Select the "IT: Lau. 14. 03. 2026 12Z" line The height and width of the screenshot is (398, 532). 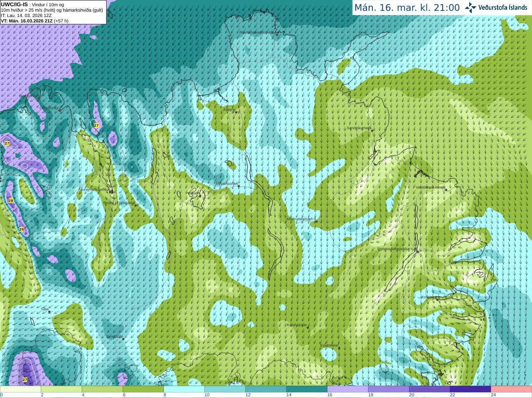(26, 15)
